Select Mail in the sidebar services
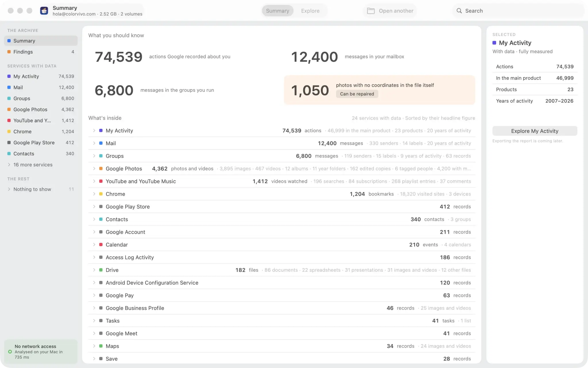 [41, 87]
